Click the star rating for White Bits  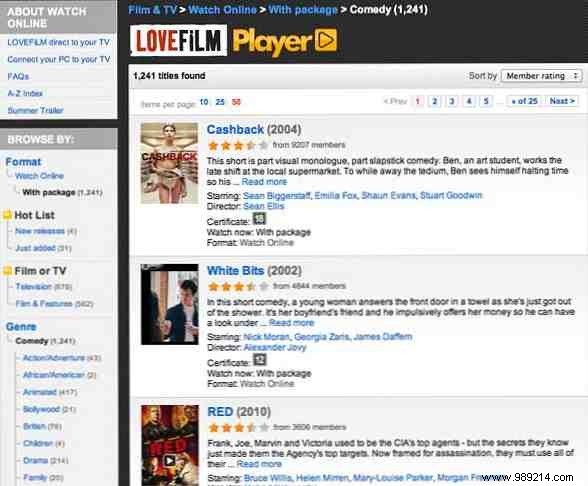tap(238, 286)
